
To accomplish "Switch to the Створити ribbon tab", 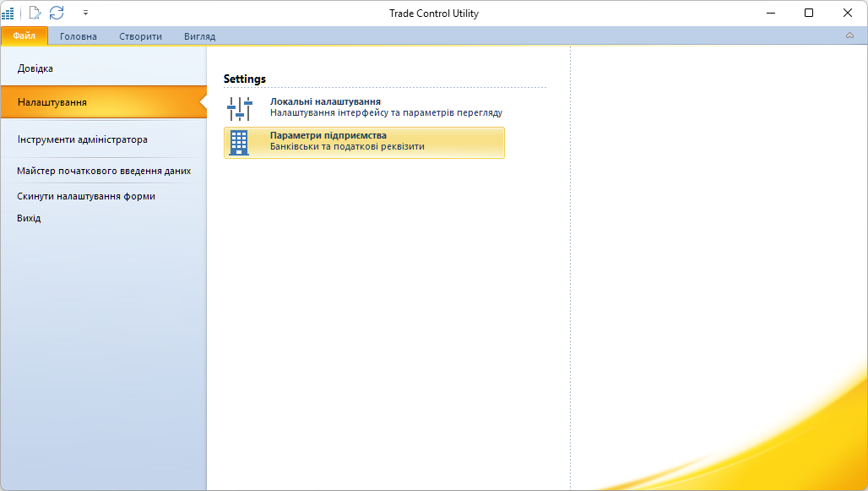I will click(x=140, y=36).
